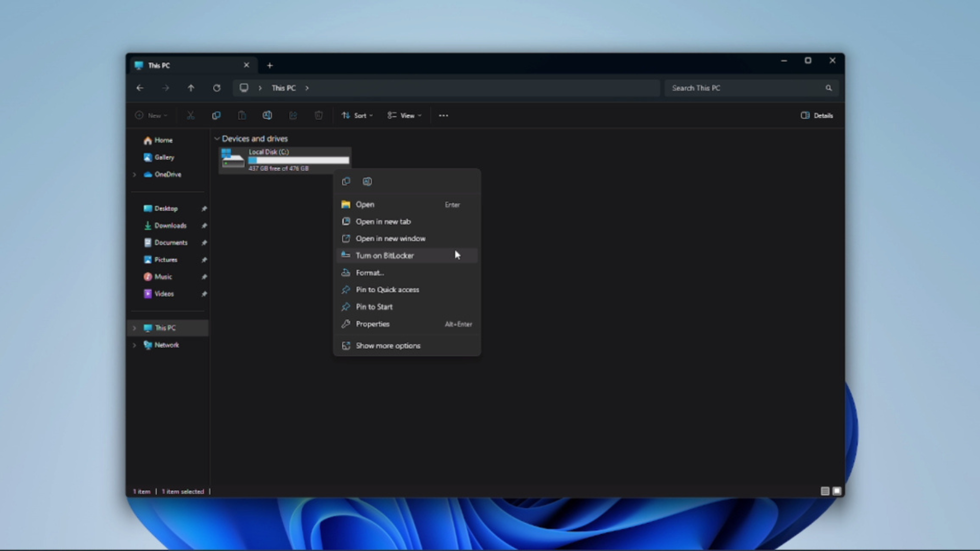Click the Copy icon in the context menu
980x551 pixels.
point(346,181)
